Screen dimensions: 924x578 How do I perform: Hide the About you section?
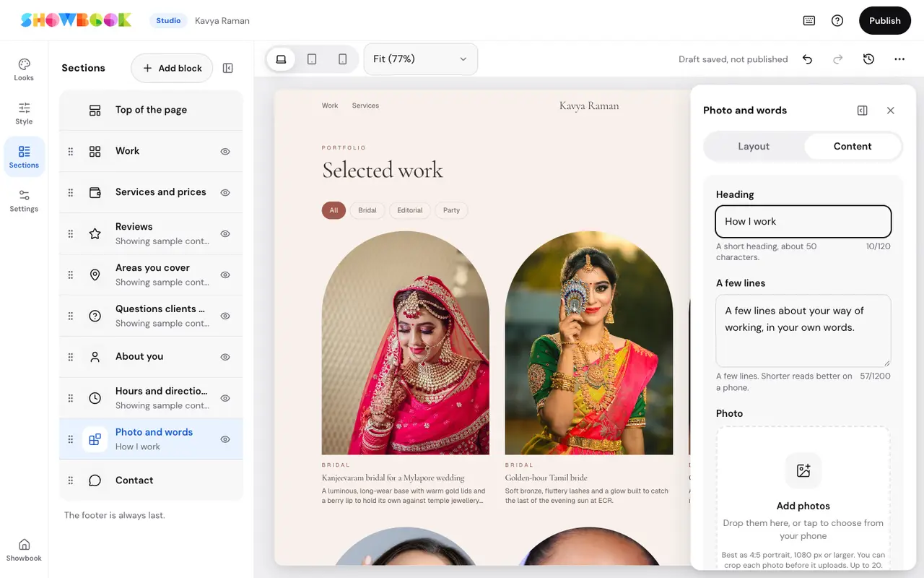(x=225, y=357)
